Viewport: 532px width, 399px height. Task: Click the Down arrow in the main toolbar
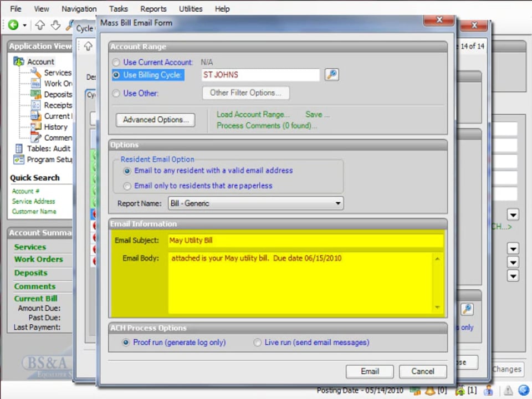tap(55, 25)
